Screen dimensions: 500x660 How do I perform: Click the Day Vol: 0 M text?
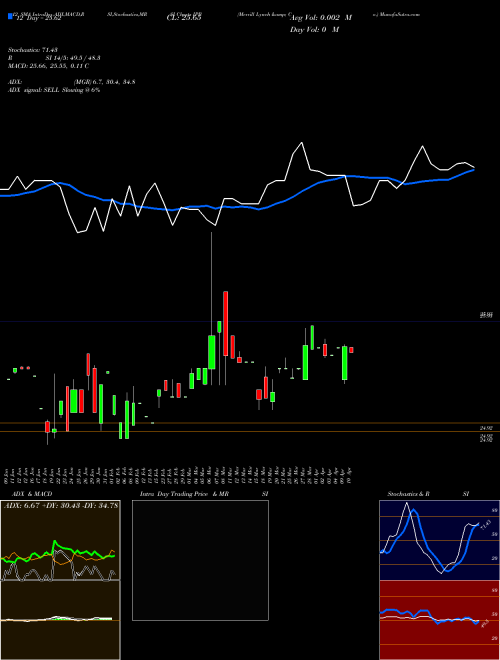pos(314,30)
